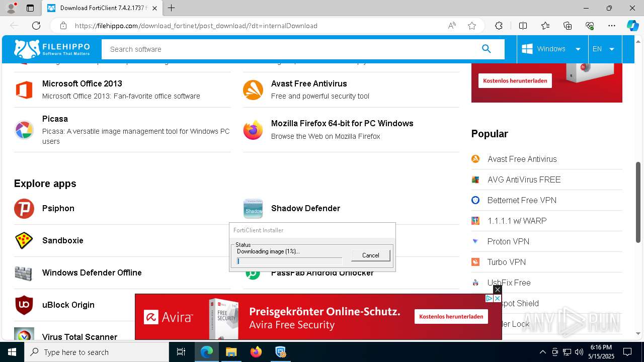The width and height of the screenshot is (644, 362).
Task: Open Task View on taskbar
Action: (181, 352)
